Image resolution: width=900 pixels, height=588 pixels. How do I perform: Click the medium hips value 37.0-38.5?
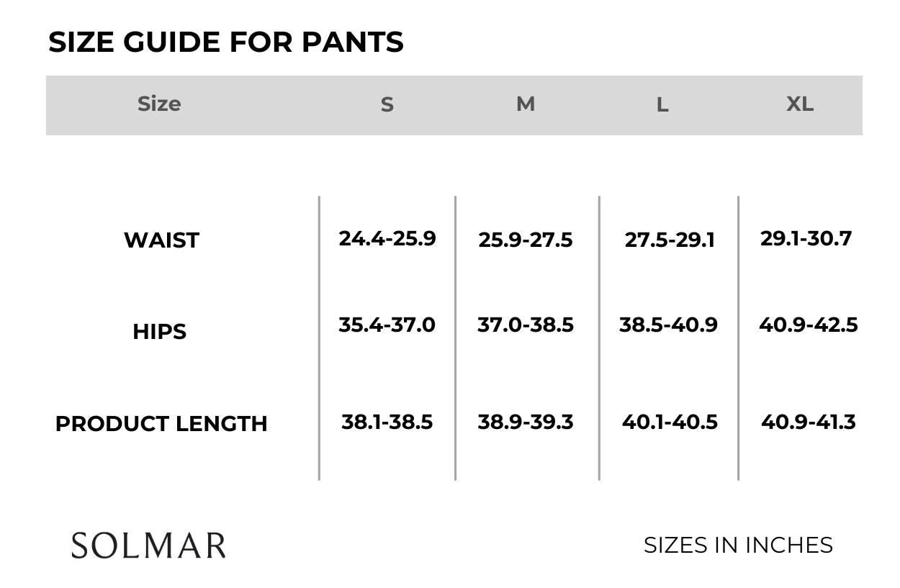point(526,325)
